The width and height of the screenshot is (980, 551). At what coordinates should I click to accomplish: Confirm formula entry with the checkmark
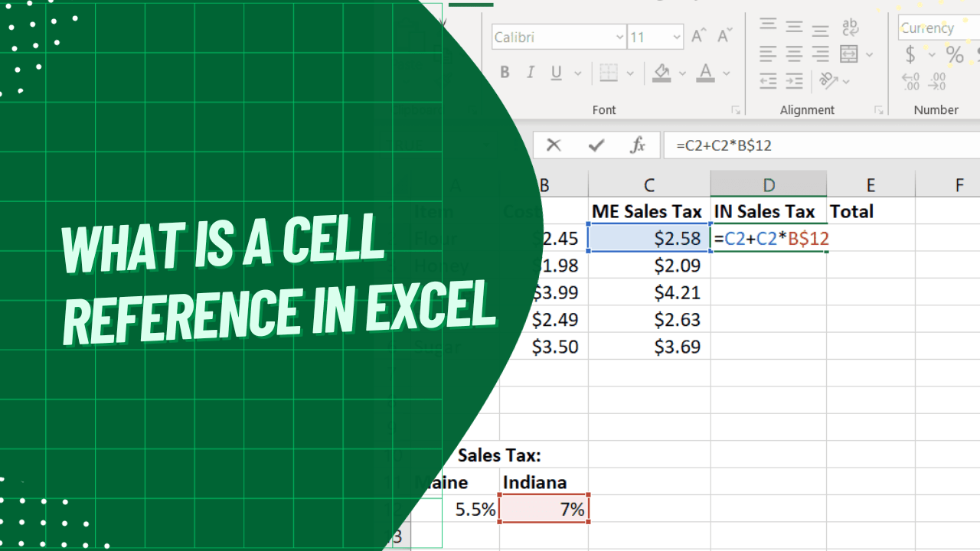(x=596, y=145)
